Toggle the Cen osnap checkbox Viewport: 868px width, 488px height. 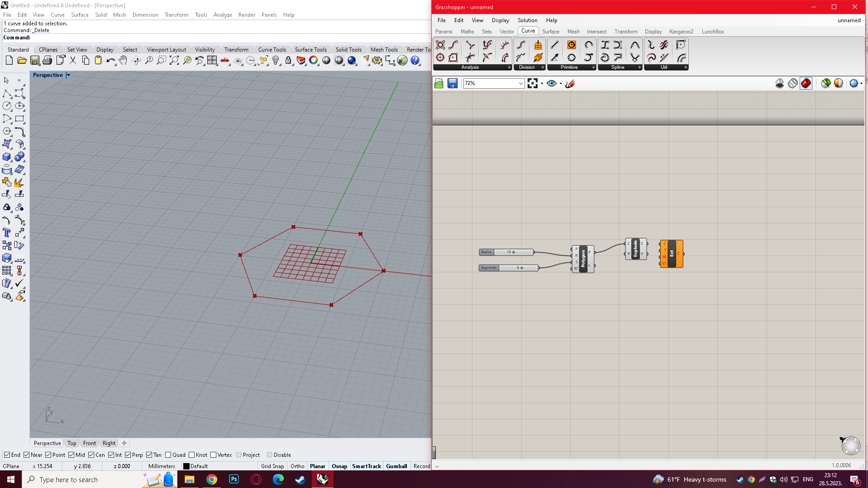[91, 455]
